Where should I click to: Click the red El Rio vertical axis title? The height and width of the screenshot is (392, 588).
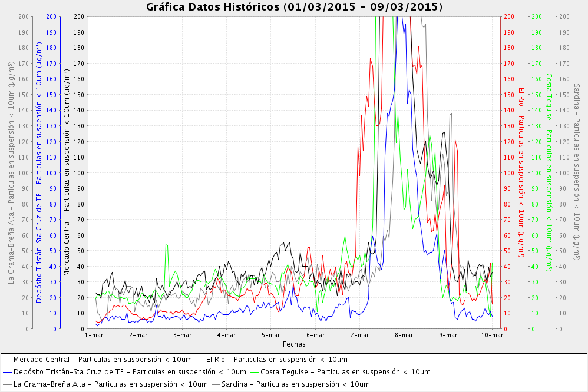click(521, 172)
